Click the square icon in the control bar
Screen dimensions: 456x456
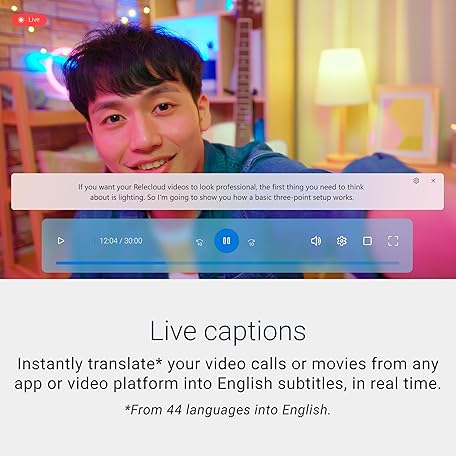click(x=367, y=241)
